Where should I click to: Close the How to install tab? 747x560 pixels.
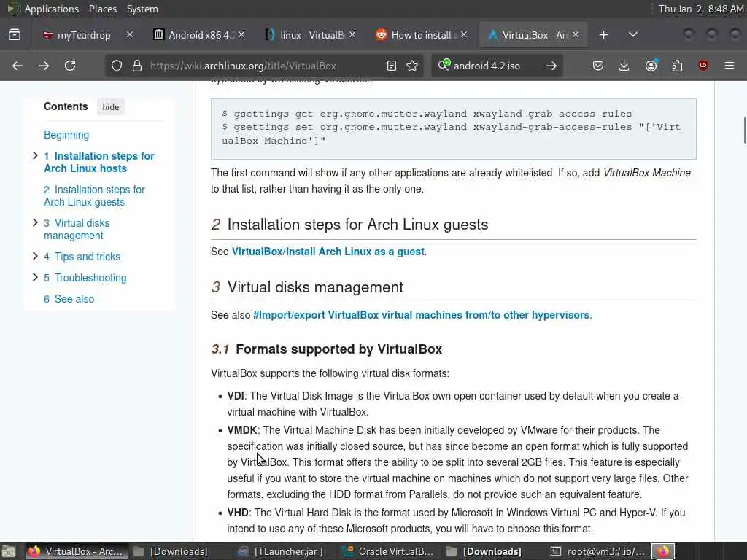coord(464,35)
